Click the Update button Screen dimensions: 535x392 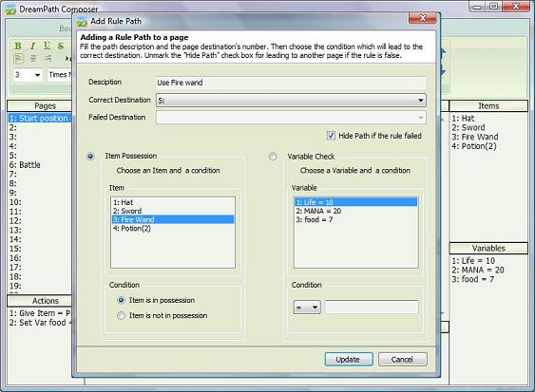pos(349,360)
